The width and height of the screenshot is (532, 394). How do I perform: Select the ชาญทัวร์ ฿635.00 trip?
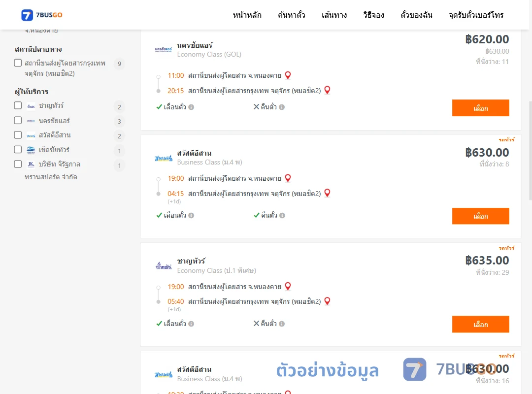480,325
